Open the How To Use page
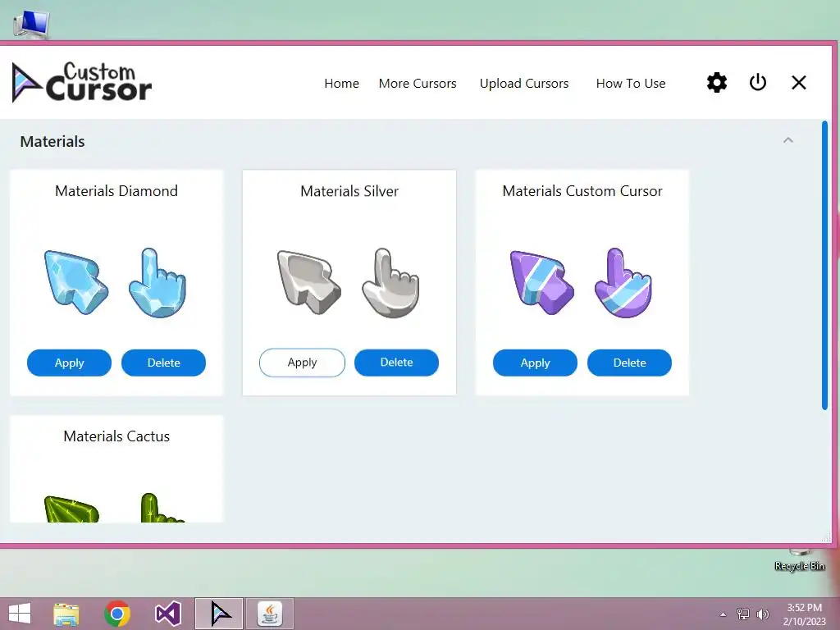The width and height of the screenshot is (840, 630). click(x=631, y=84)
